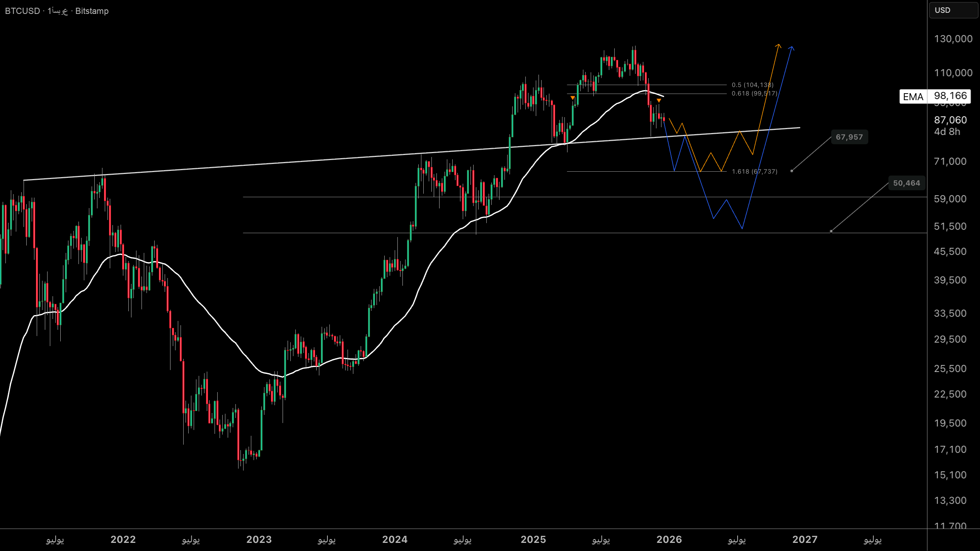Click the 130,000 level on price scale
Screen dimensions: 980x551
[953, 39]
